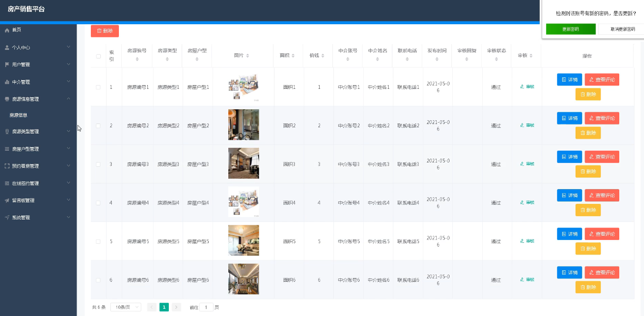Click the person icon beside 个人中心
Image resolution: width=644 pixels, height=316 pixels.
(x=7, y=48)
